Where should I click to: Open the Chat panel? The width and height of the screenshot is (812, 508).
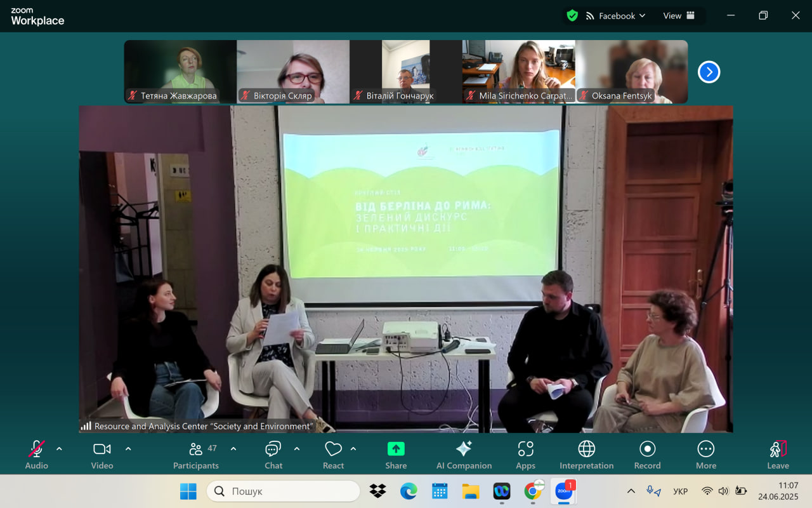pyautogui.click(x=273, y=450)
